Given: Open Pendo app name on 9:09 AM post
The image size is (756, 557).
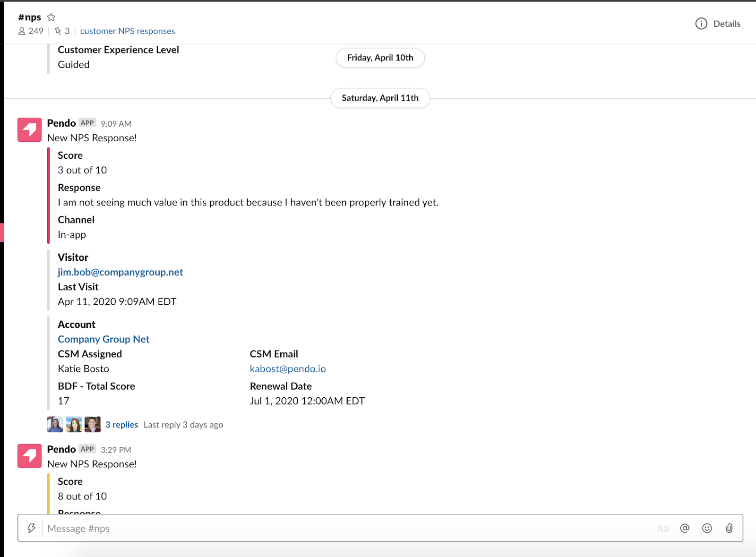Looking at the screenshot, I should point(61,123).
